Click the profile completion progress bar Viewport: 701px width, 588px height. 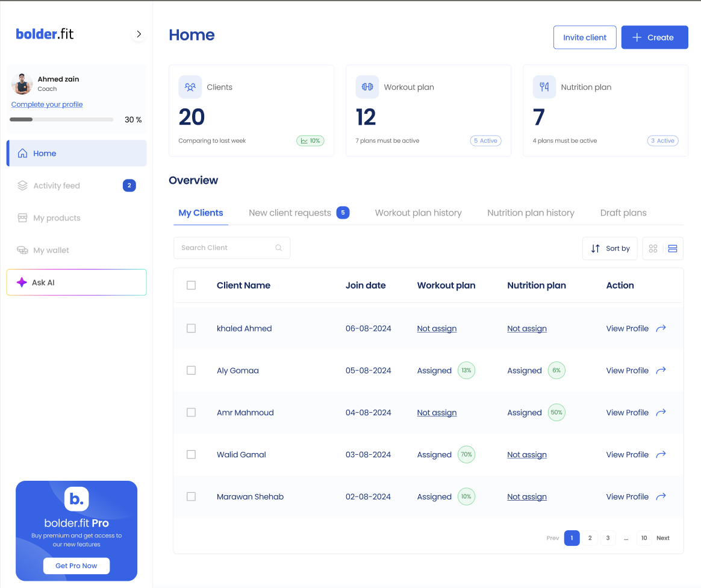coord(61,119)
